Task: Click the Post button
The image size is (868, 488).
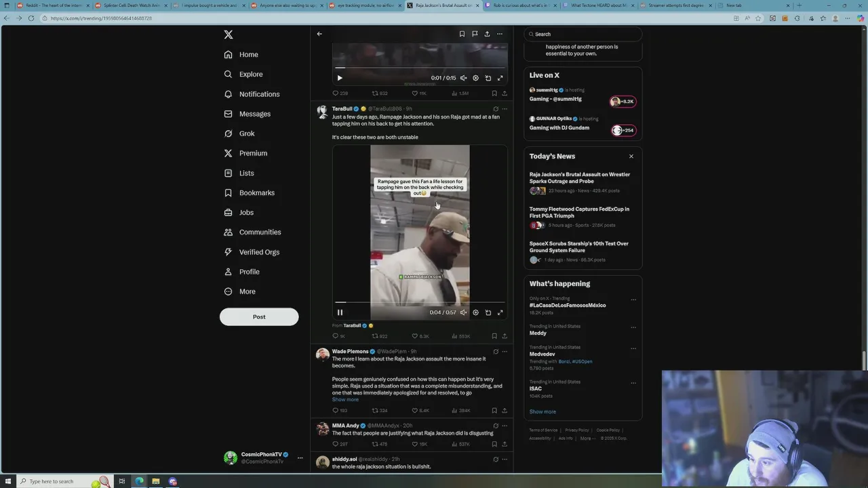Action: (259, 317)
